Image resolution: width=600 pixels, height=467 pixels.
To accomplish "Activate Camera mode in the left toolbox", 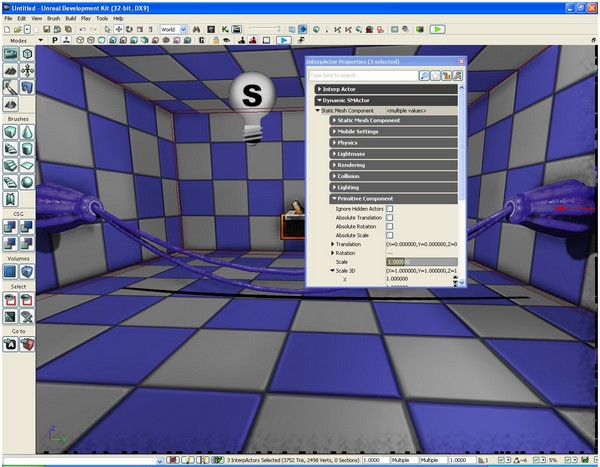I will click(10, 54).
